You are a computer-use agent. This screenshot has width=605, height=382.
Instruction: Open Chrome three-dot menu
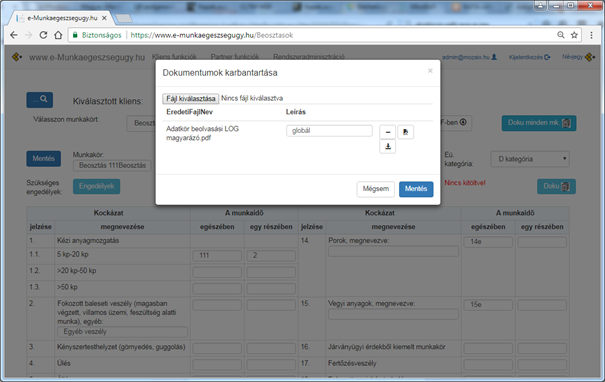coord(591,35)
